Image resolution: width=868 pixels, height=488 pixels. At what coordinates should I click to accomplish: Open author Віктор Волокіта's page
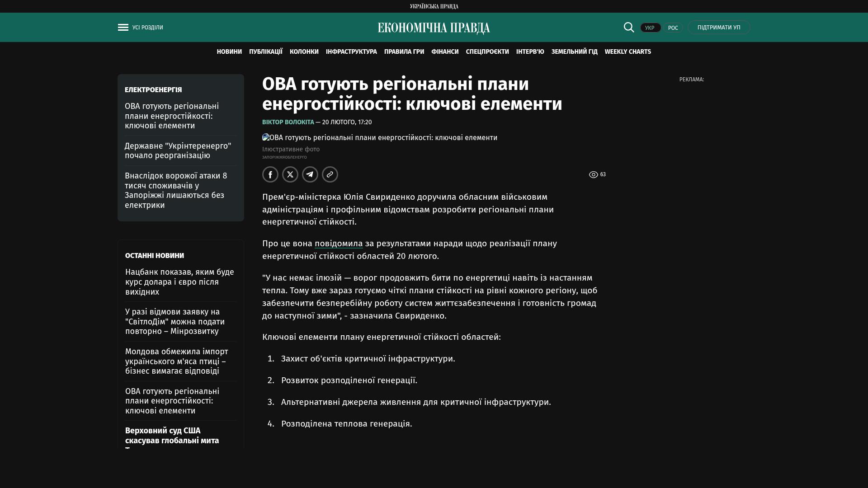click(288, 122)
